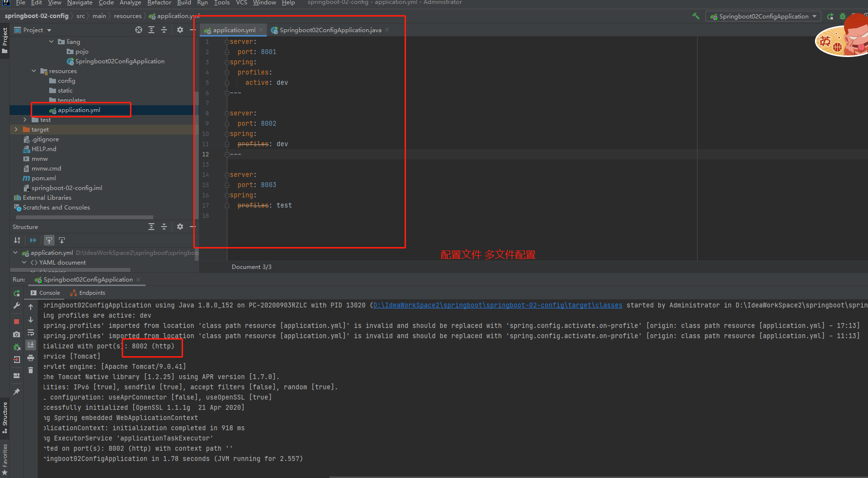Pin the Run tab with the pin icon
Screen dimensions: 868x478
tap(17, 392)
